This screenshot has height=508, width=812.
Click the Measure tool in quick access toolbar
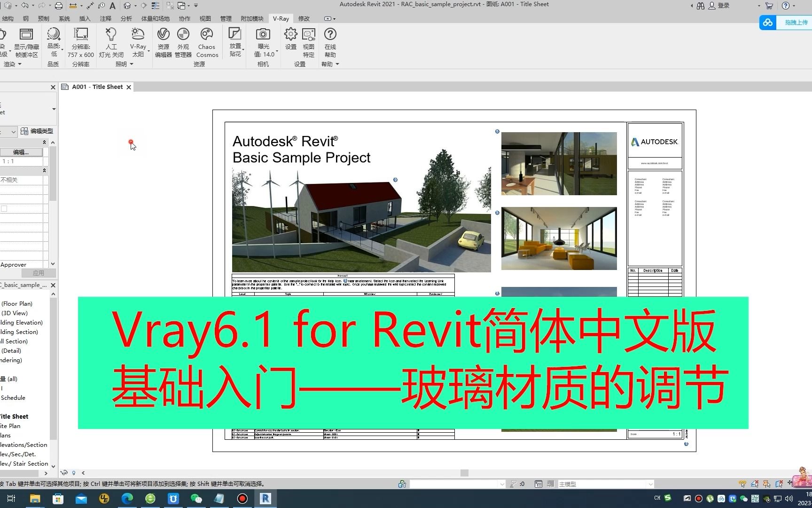73,6
